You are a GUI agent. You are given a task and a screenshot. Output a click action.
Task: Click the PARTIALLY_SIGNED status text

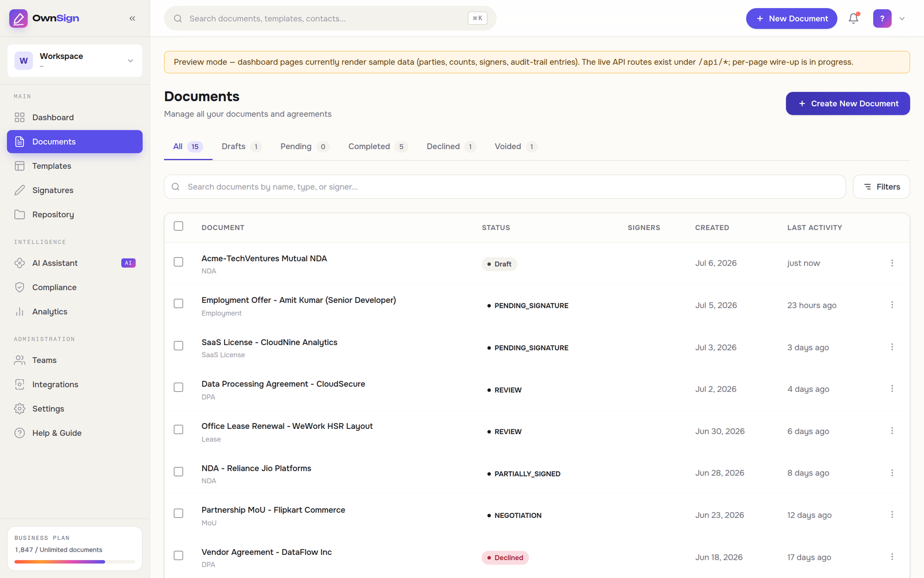tap(527, 474)
